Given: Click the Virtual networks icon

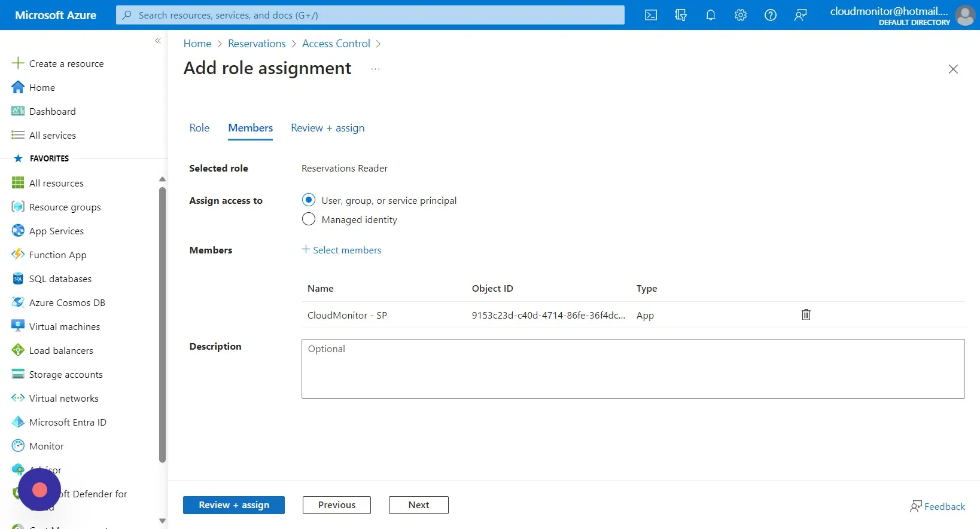Looking at the screenshot, I should (18, 398).
